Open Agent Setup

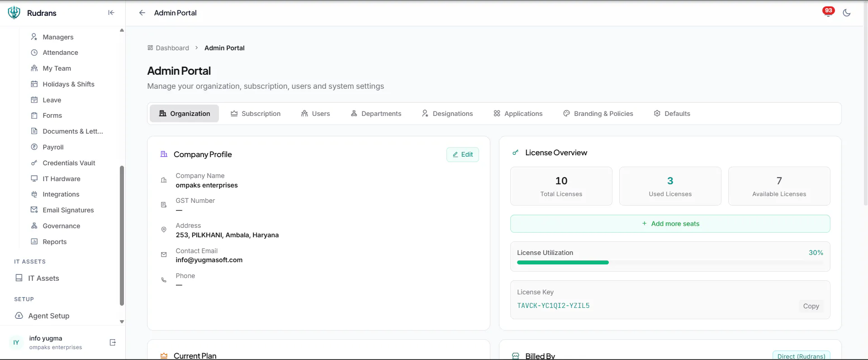(48, 316)
